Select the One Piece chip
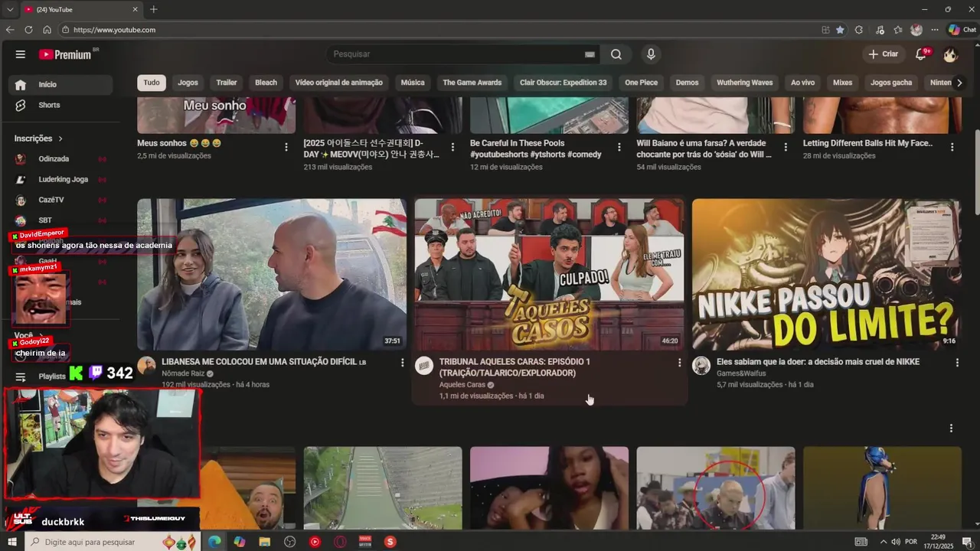 click(x=641, y=83)
